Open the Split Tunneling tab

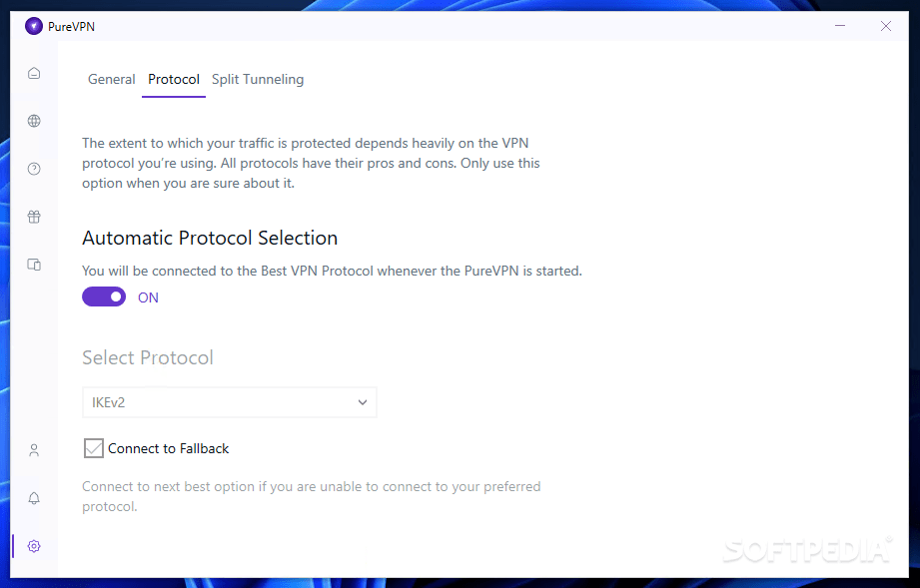point(257,79)
